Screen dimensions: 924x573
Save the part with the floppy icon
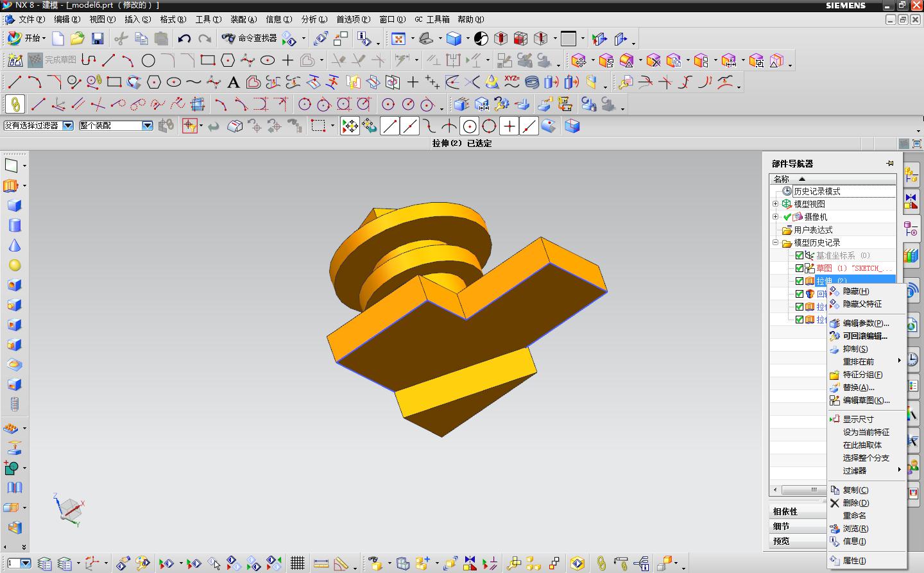point(98,38)
